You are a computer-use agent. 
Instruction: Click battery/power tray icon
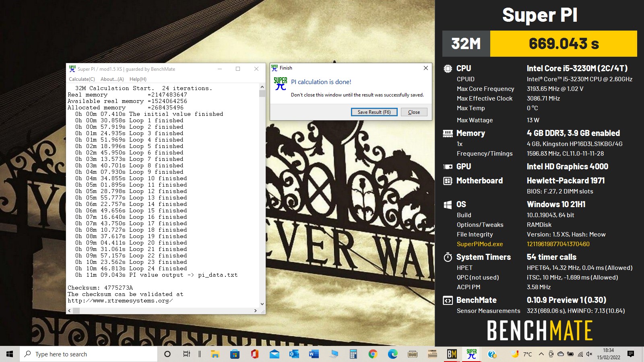[570, 354]
